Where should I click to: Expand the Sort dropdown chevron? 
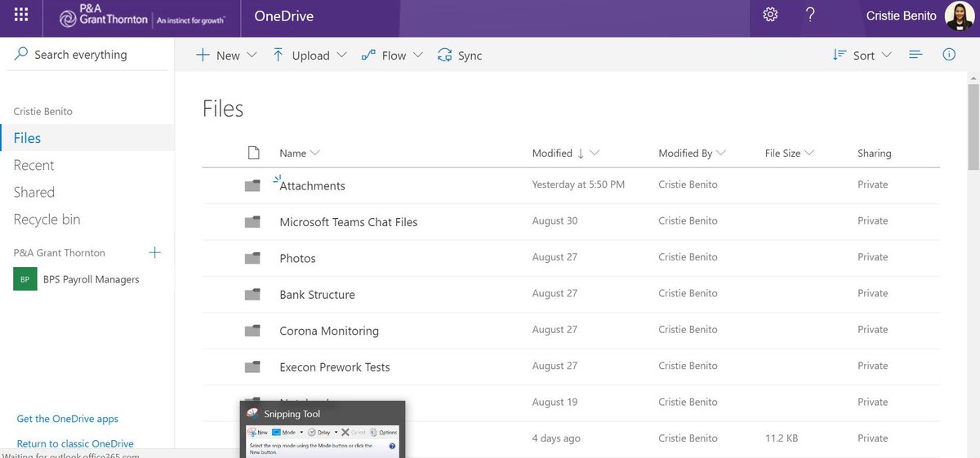coord(887,55)
